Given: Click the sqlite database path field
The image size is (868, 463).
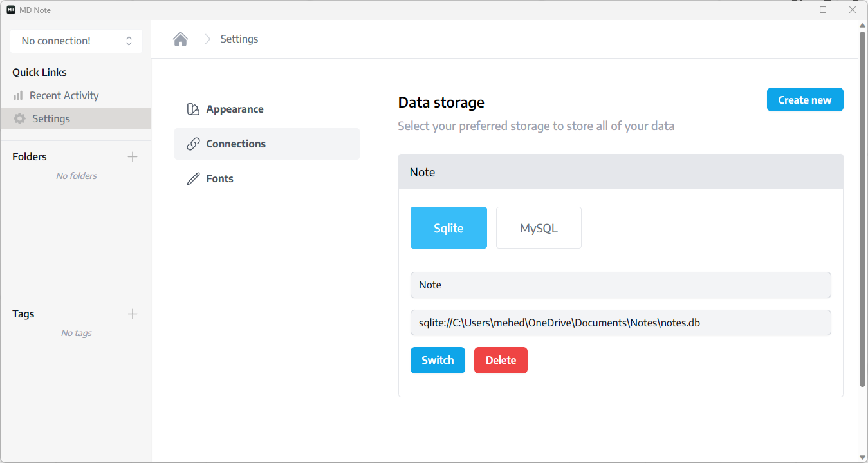Looking at the screenshot, I should [x=620, y=323].
